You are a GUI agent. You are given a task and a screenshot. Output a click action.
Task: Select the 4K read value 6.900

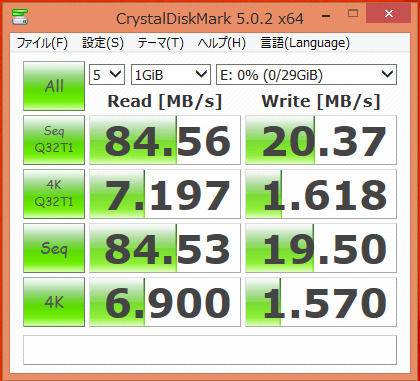pyautogui.click(x=165, y=302)
